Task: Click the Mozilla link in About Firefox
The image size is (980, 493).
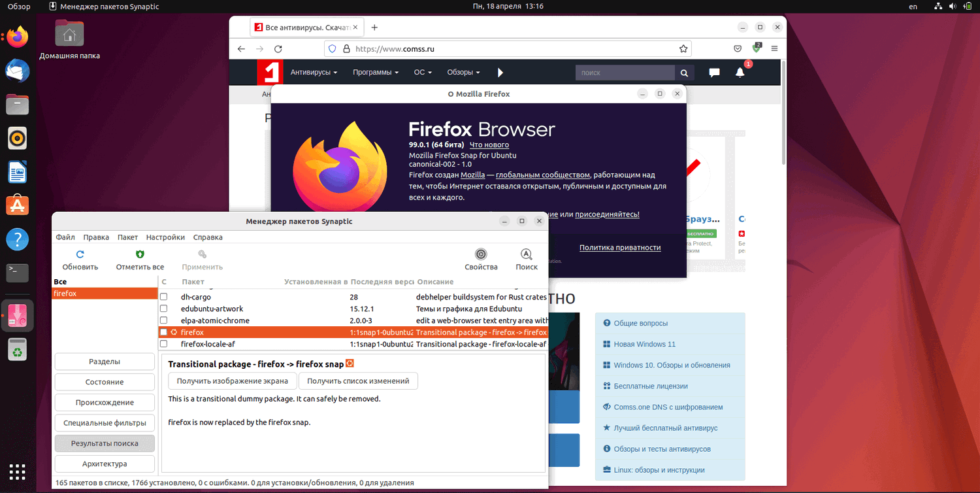Action: 473,175
